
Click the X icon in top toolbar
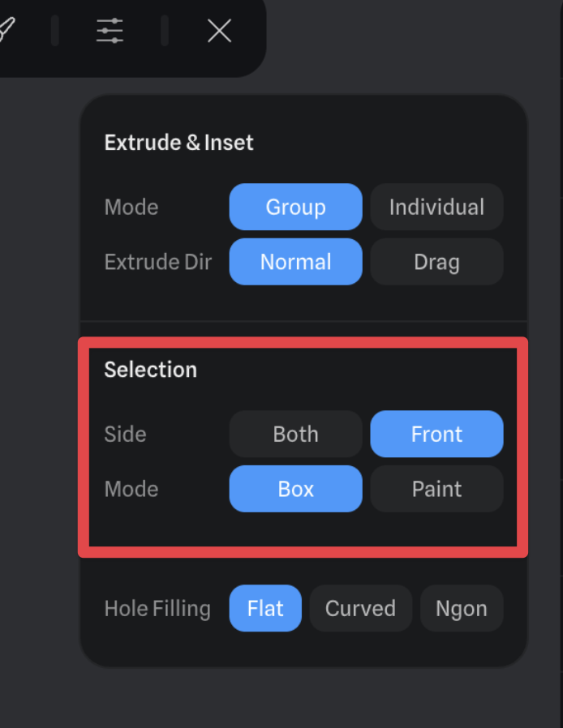click(219, 31)
